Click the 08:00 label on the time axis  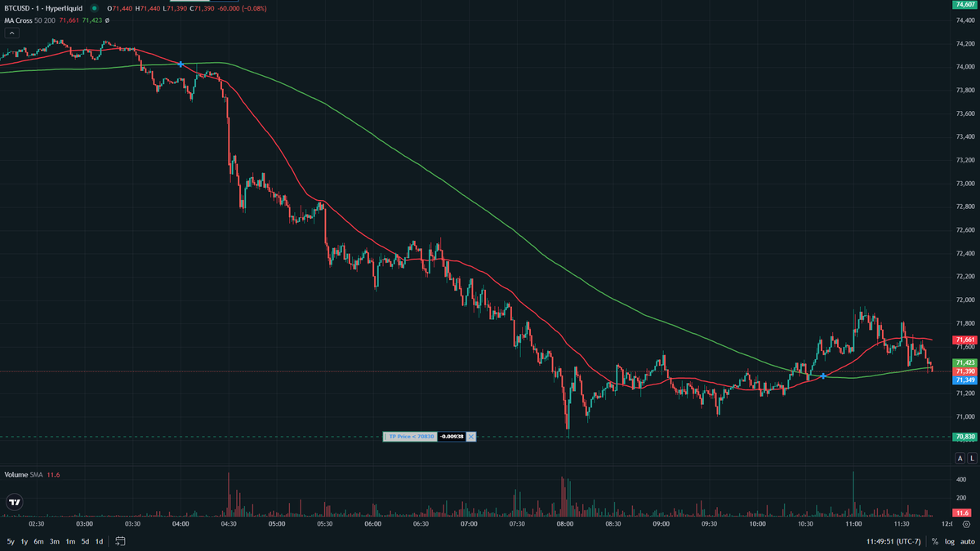point(564,524)
